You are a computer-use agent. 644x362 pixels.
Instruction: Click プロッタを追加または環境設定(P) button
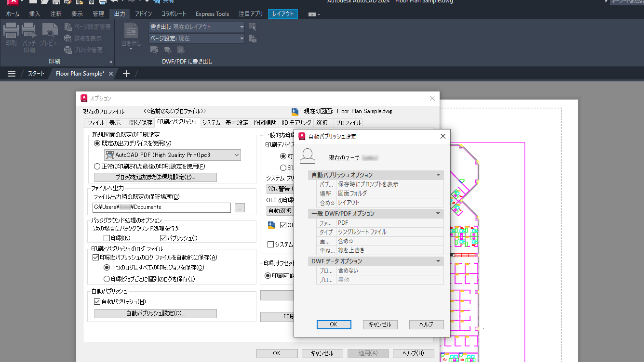[156, 178]
